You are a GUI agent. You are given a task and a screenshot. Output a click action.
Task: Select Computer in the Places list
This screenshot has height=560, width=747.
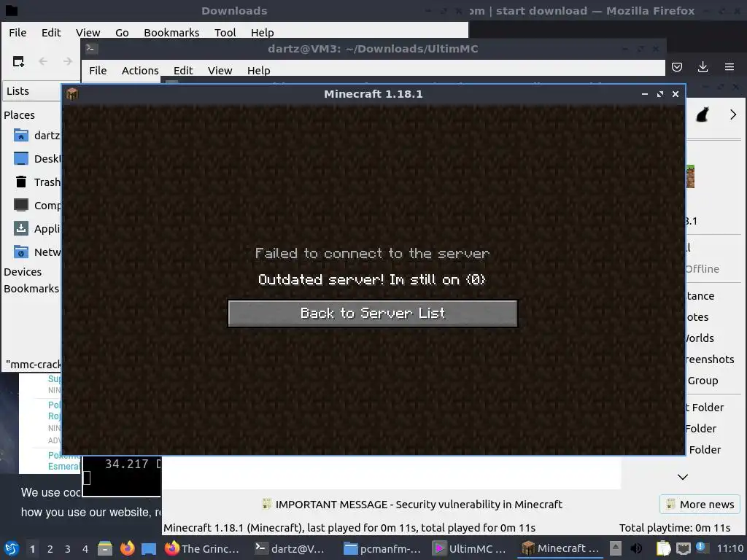(37, 205)
